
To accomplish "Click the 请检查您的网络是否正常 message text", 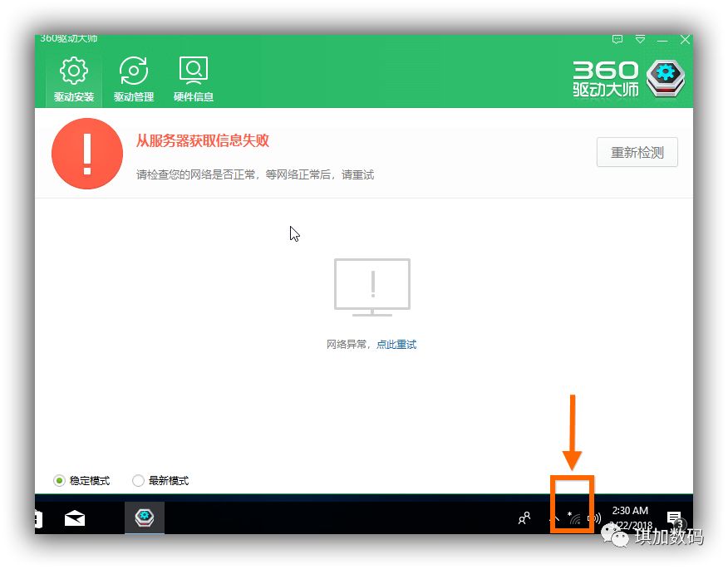I will click(255, 175).
